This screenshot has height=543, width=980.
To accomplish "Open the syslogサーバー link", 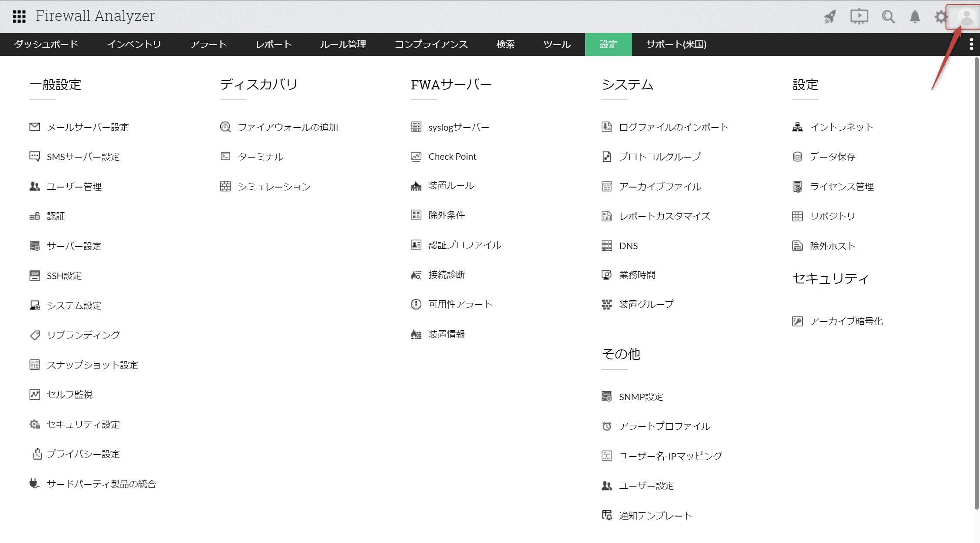I will [458, 127].
